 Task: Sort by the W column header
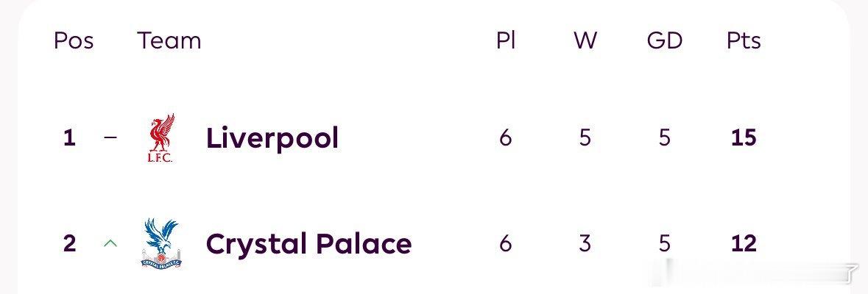585,41
